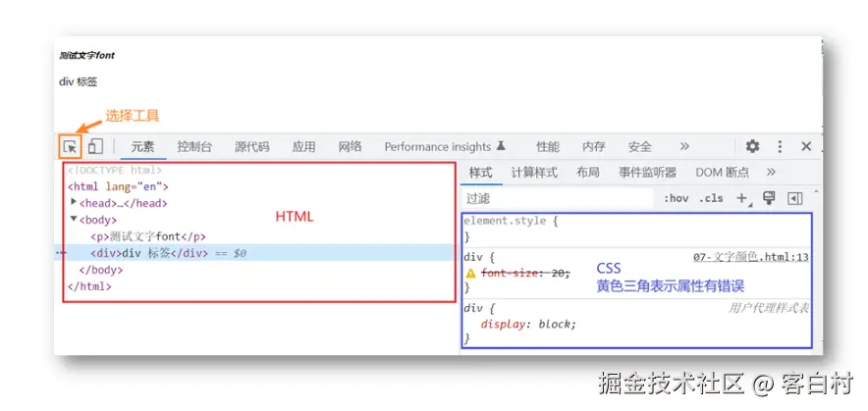Screen dimensions: 868x411
Task: Click the block value of display
Action: point(555,324)
